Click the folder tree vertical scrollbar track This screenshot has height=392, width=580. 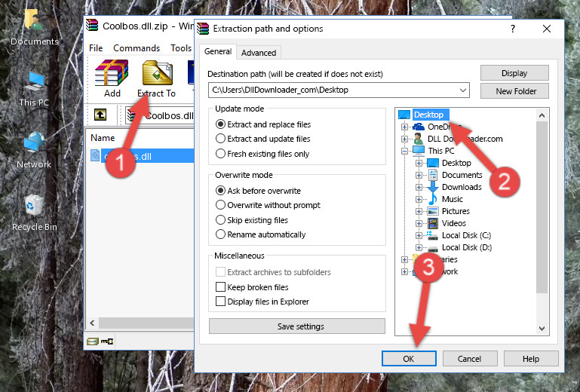click(542, 222)
